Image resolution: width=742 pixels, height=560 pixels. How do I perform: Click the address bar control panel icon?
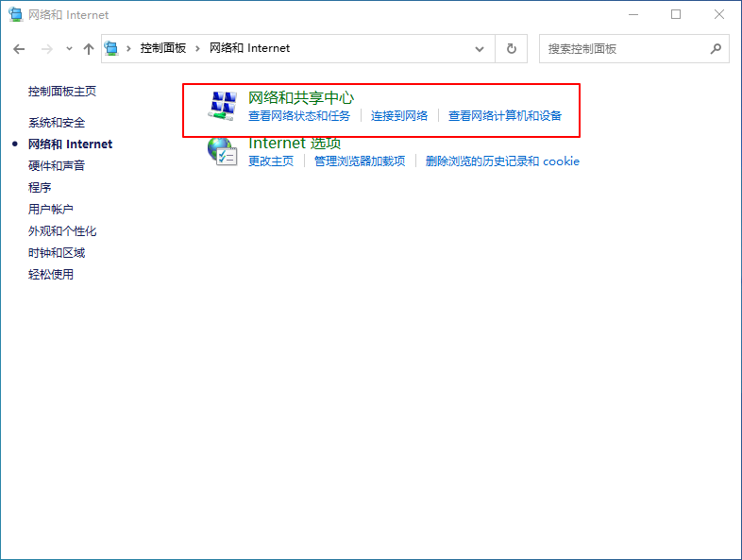point(113,48)
